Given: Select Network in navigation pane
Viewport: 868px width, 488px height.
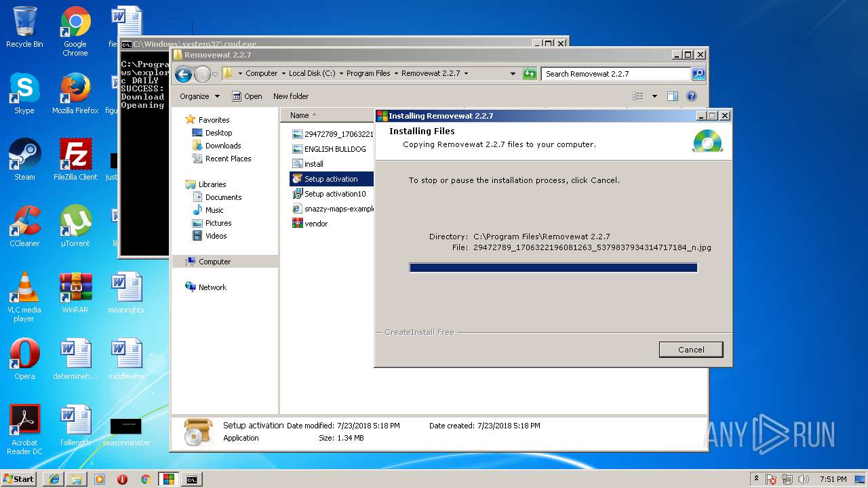Looking at the screenshot, I should click(212, 287).
